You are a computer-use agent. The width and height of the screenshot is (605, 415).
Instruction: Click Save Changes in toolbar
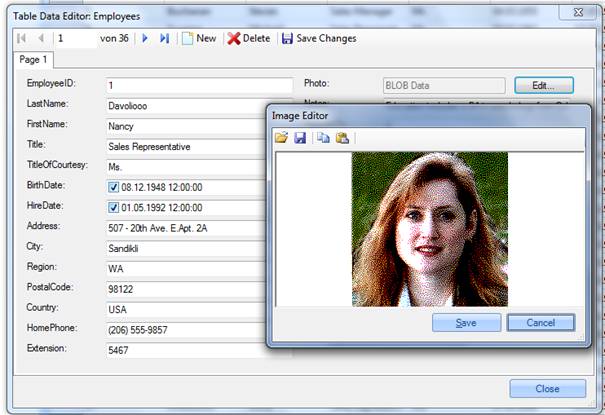coord(319,38)
